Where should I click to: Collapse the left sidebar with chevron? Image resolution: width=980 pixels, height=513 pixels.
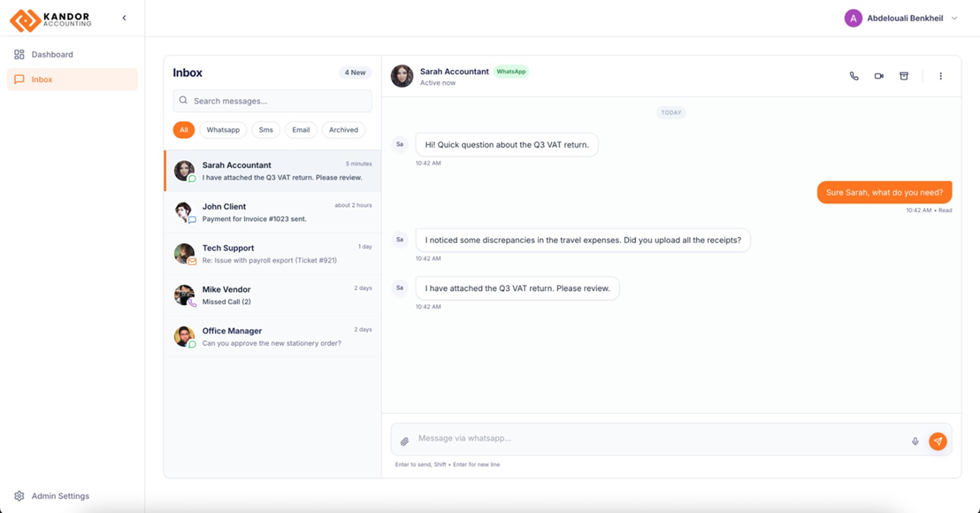coord(124,18)
